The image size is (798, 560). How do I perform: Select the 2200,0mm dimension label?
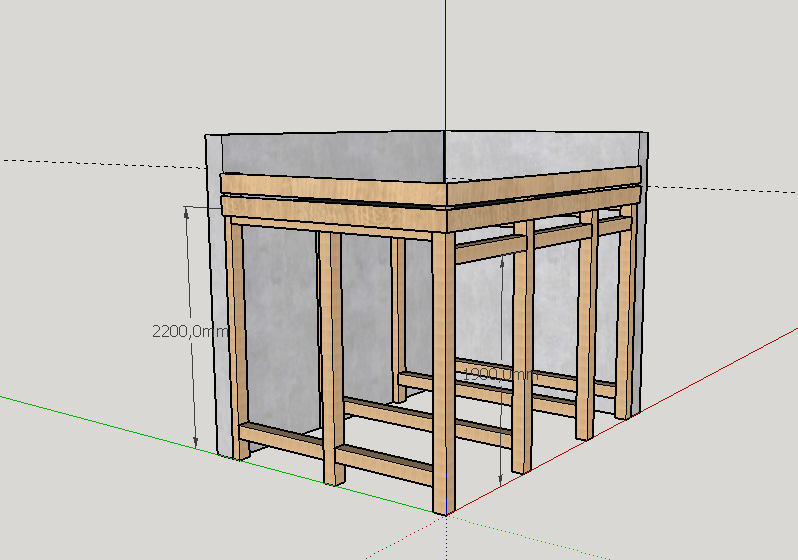[x=190, y=332]
